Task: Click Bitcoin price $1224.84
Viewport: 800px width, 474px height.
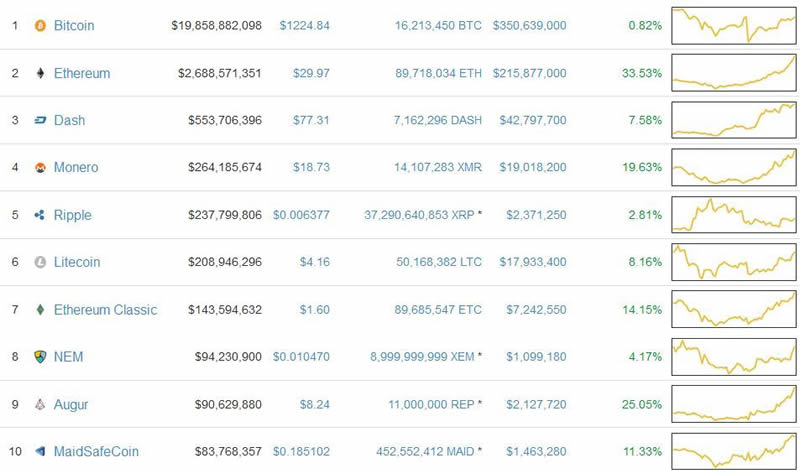Action: (304, 25)
